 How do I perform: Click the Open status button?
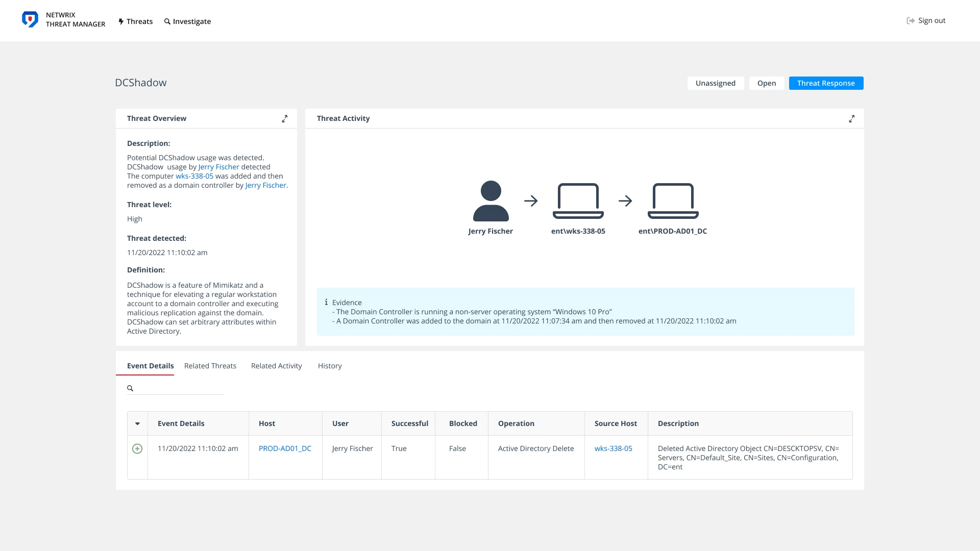766,83
